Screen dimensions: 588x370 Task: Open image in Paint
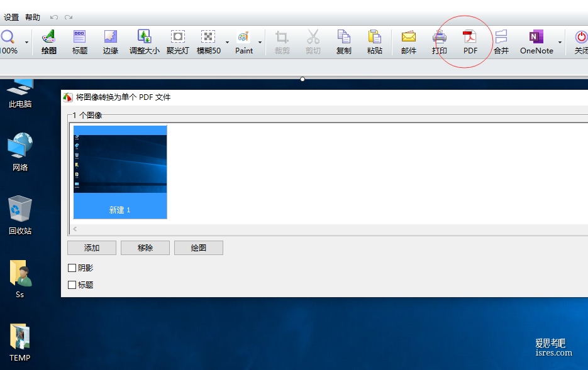[244, 42]
